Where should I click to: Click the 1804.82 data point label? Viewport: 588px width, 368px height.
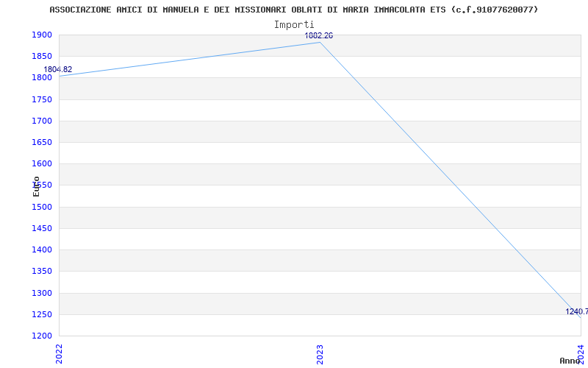click(58, 69)
